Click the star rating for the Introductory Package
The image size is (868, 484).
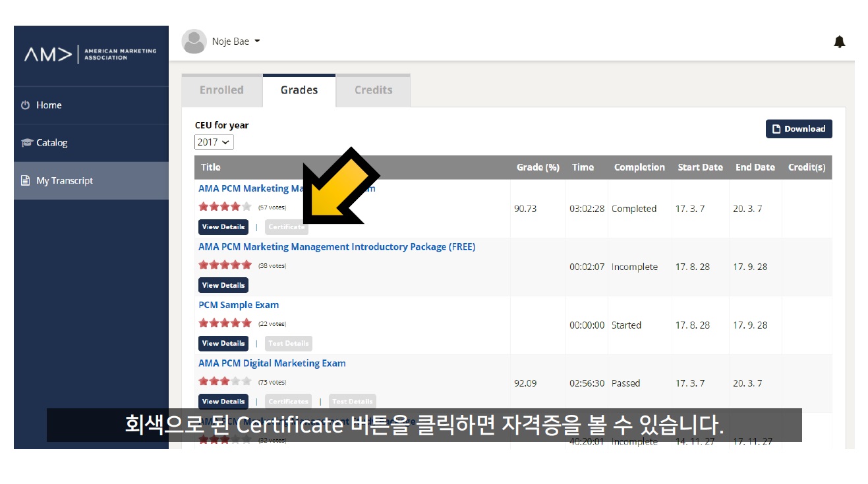225,265
